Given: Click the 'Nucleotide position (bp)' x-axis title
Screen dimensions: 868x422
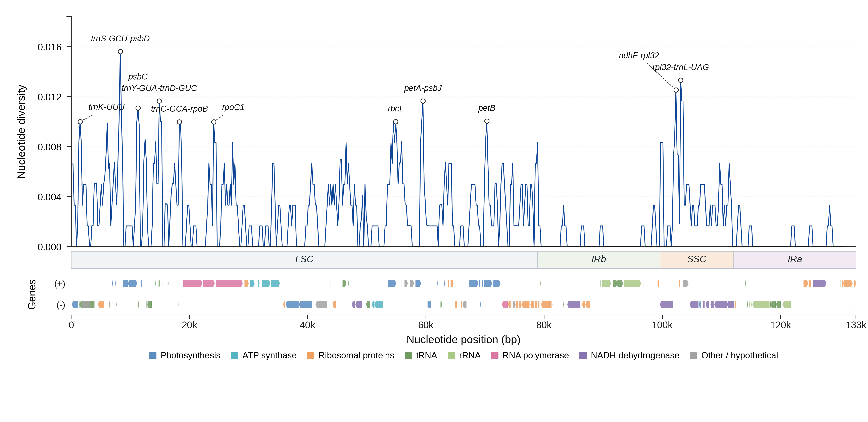Looking at the screenshot, I should [463, 339].
